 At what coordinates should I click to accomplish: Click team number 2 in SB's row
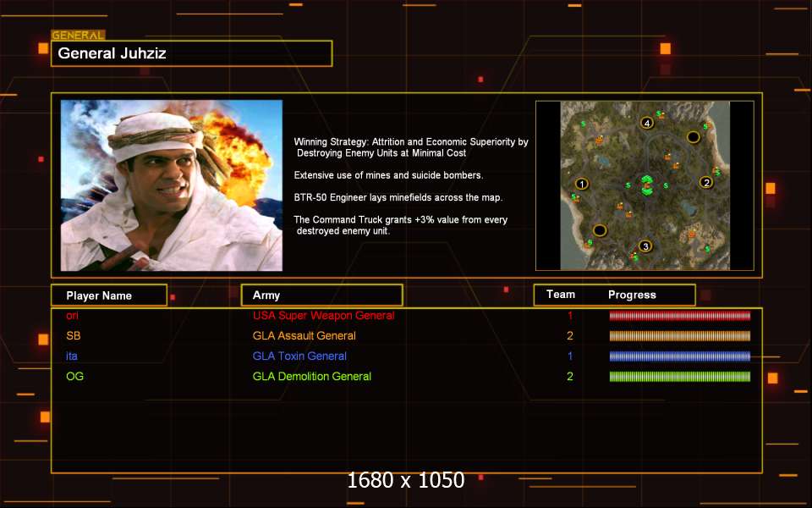pyautogui.click(x=569, y=336)
